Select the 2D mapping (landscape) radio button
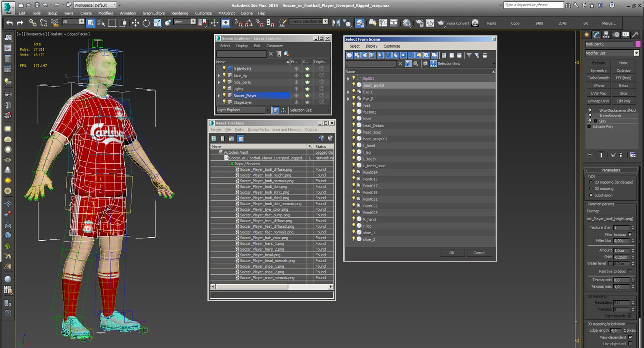 tap(591, 182)
